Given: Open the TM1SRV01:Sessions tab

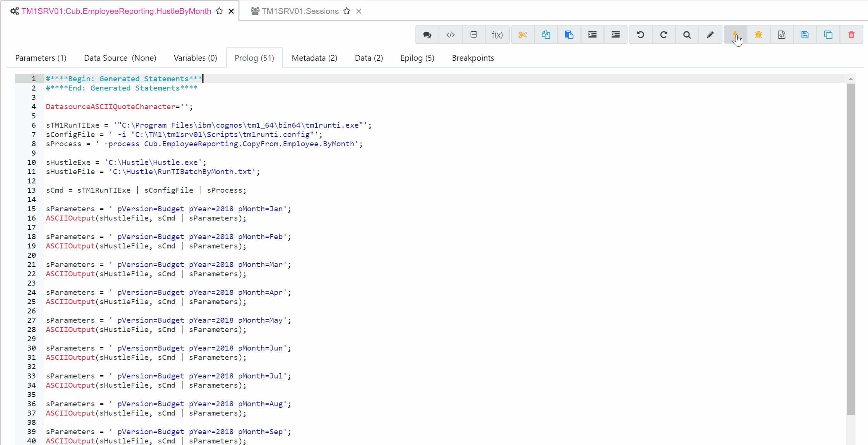Looking at the screenshot, I should [x=300, y=11].
